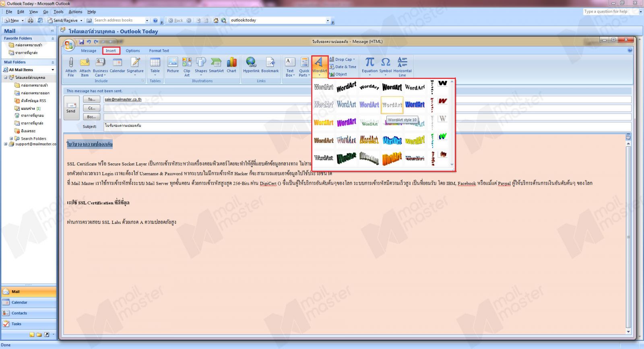The width and height of the screenshot is (644, 349).
Task: Click the Date & Time button
Action: (343, 67)
